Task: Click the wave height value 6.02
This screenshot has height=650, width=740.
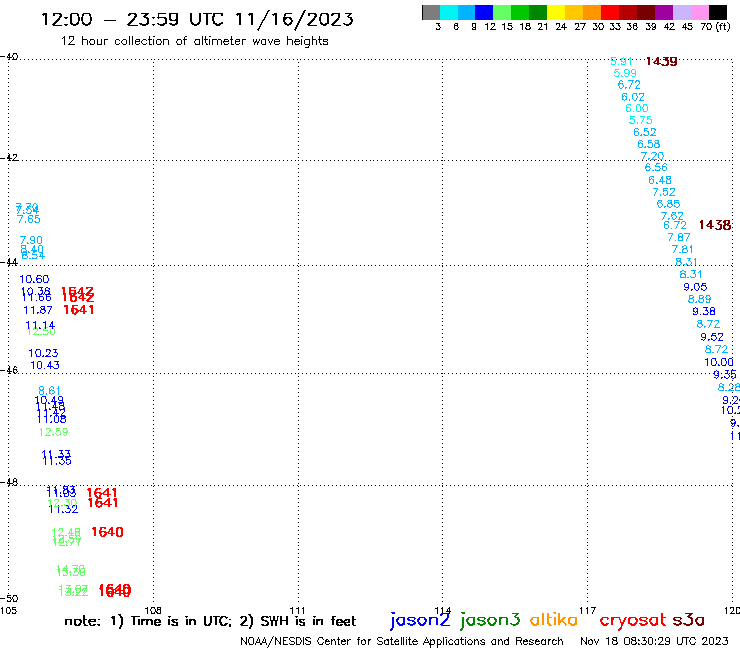Action: (633, 97)
